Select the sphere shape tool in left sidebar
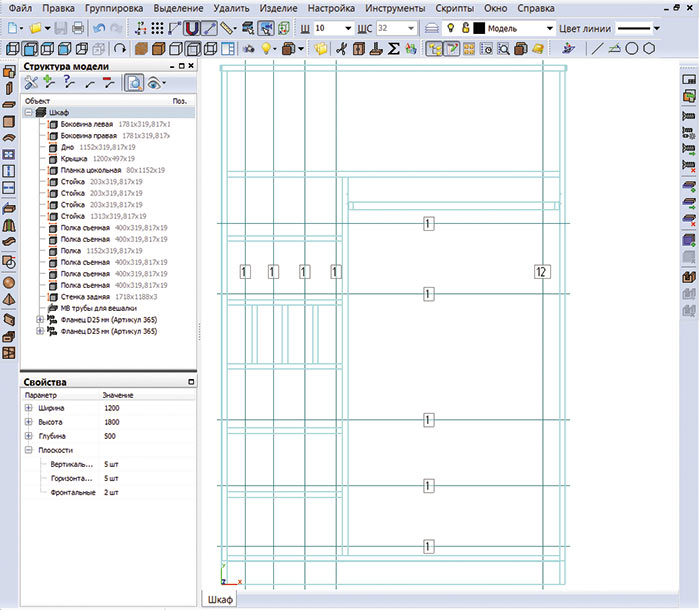This screenshot has width=700, height=610. click(9, 280)
